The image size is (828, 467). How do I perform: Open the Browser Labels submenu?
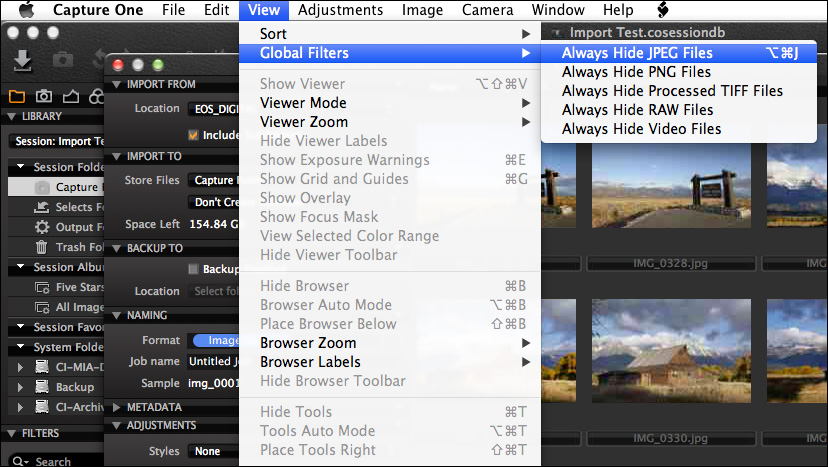click(x=390, y=362)
